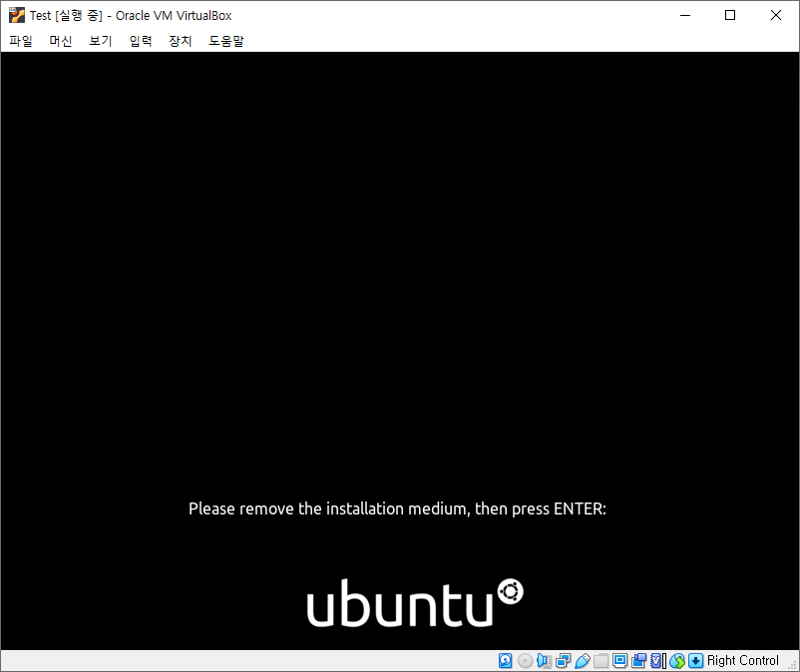This screenshot has height=672, width=800.
Task: Click the installation medium prompt text
Action: pos(397,508)
